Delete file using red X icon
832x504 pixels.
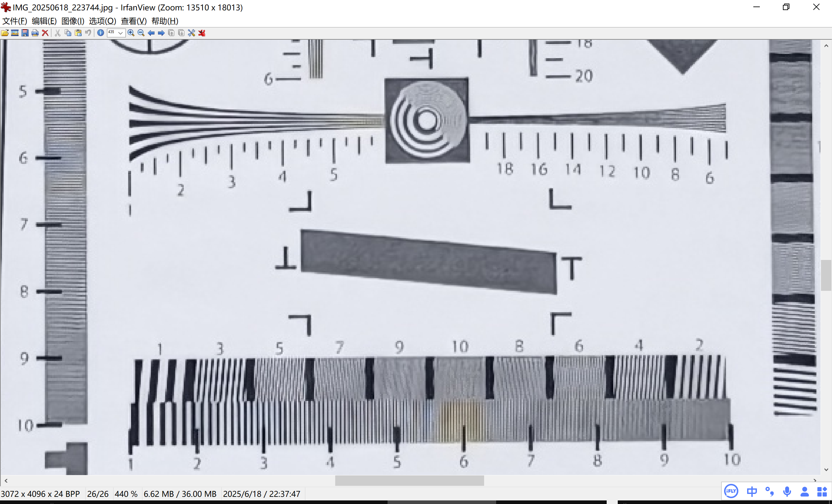[45, 33]
